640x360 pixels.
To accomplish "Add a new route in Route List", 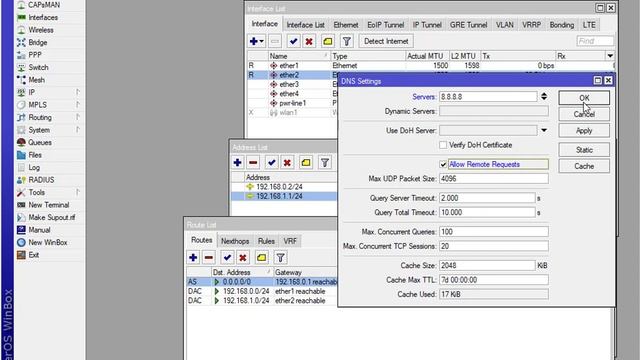I will (193, 258).
